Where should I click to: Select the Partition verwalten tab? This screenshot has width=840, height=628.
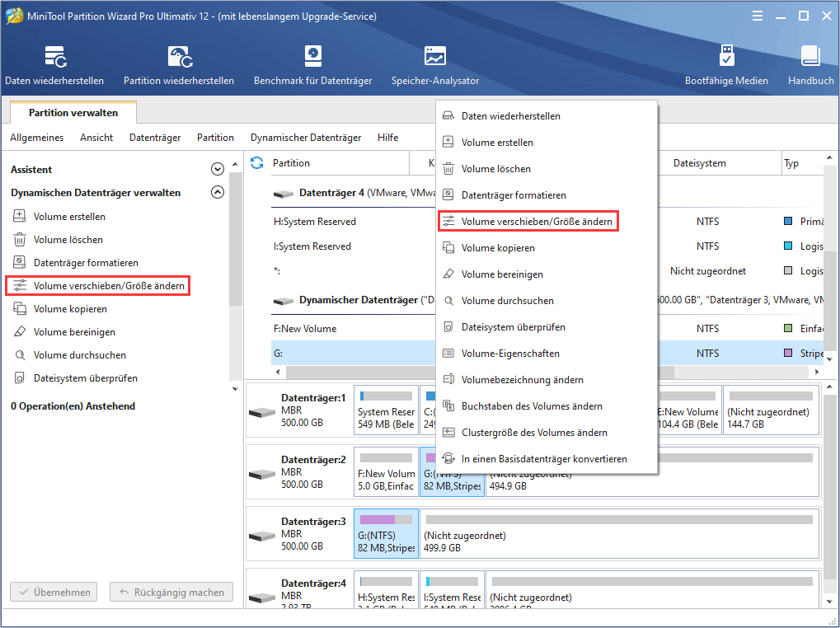tap(73, 112)
